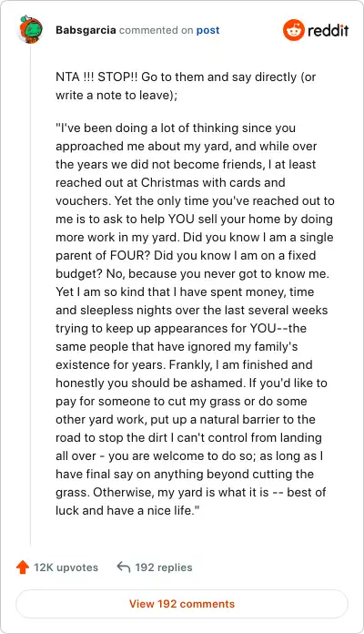Click the reply arrow icon
This screenshot has width=364, height=634.
click(123, 567)
